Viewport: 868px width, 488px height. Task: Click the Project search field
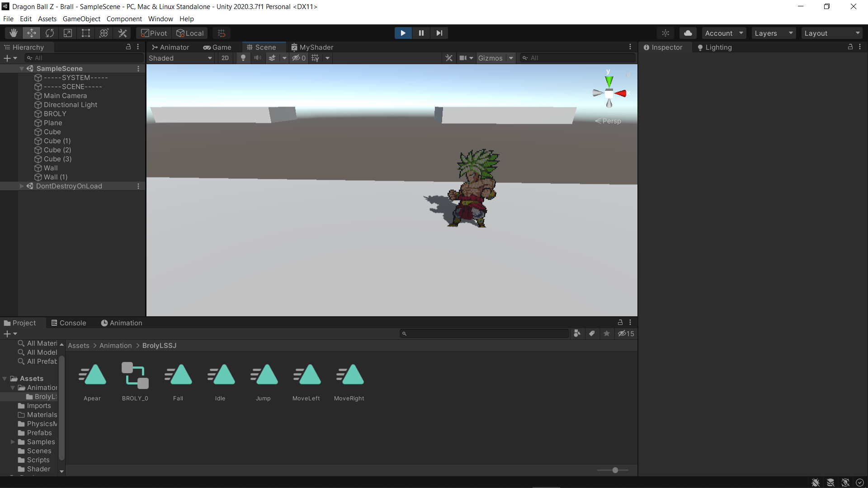pyautogui.click(x=484, y=333)
